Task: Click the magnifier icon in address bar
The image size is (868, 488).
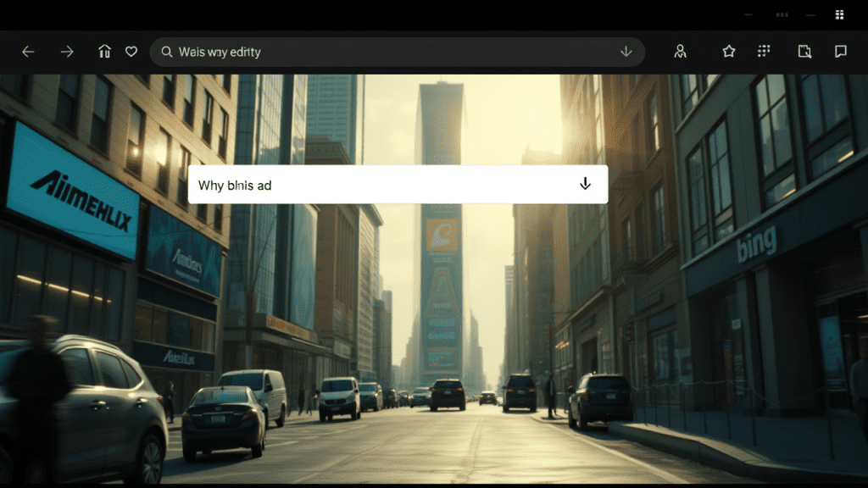Action: pyautogui.click(x=166, y=52)
